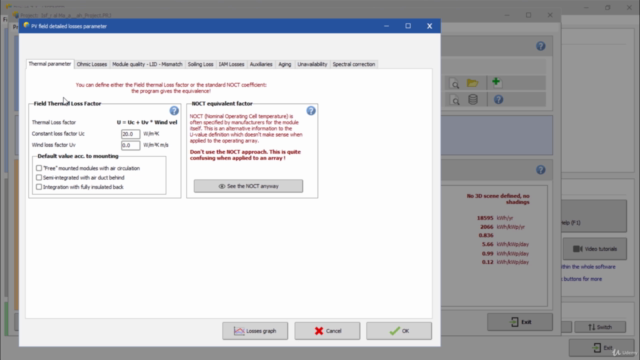Click Exit button in background window
The height and width of the screenshot is (360, 640).
[x=520, y=322]
